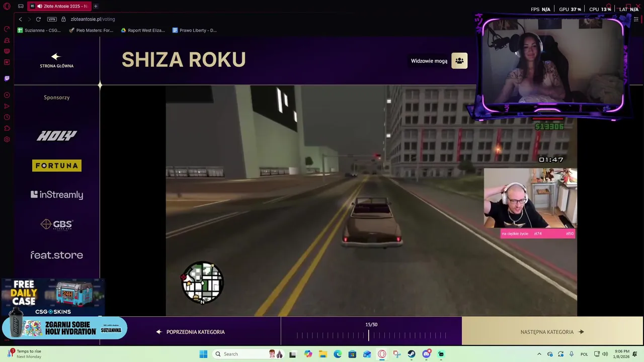The height and width of the screenshot is (362, 644).
Task: Launch Copilot from taskbar
Action: point(308,354)
